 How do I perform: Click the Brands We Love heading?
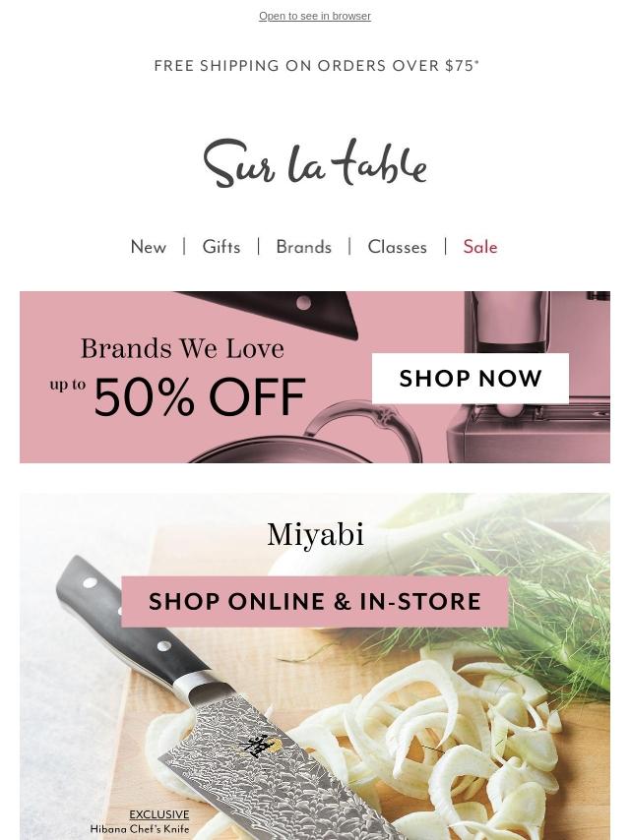(x=182, y=349)
